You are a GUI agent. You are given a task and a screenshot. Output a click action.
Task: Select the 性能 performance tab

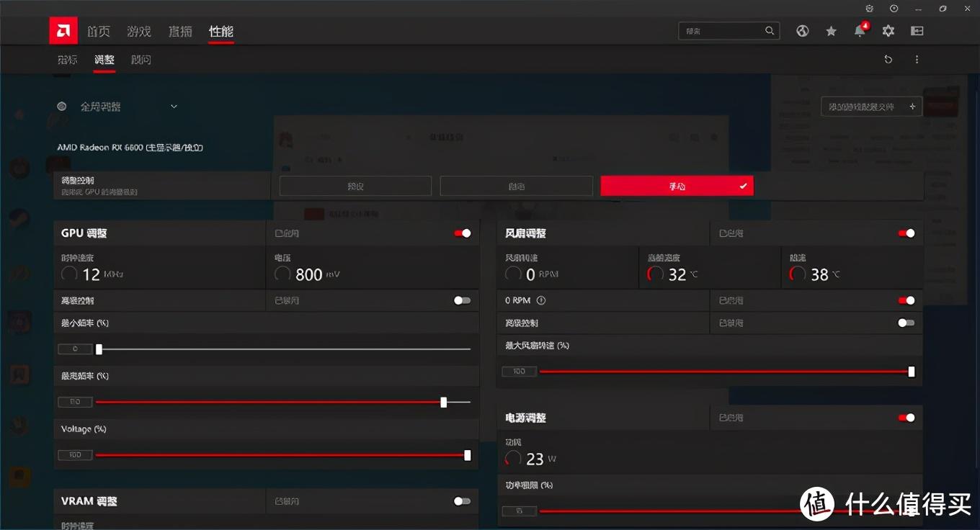click(221, 31)
